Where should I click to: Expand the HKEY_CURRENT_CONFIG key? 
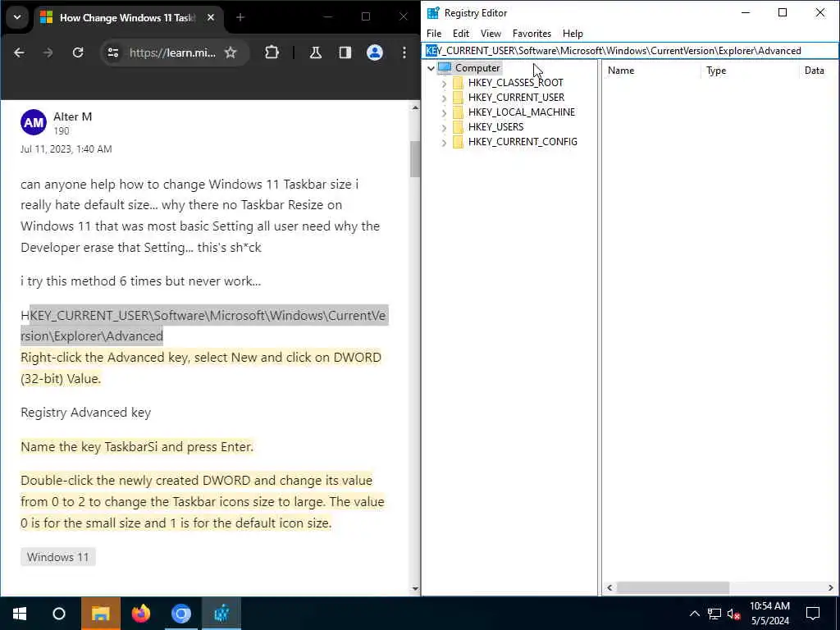(x=444, y=143)
